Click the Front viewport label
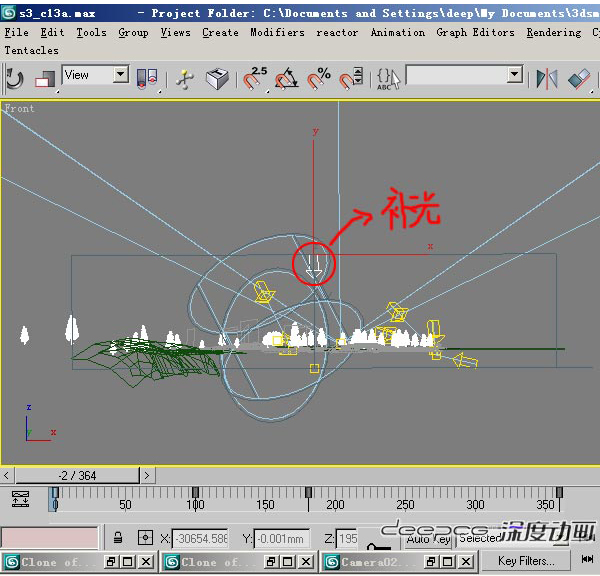The image size is (600, 576). tap(20, 109)
